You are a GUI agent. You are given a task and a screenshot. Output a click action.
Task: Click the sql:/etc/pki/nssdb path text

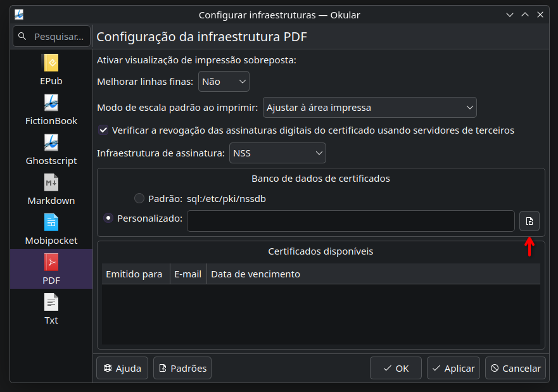[x=226, y=198]
